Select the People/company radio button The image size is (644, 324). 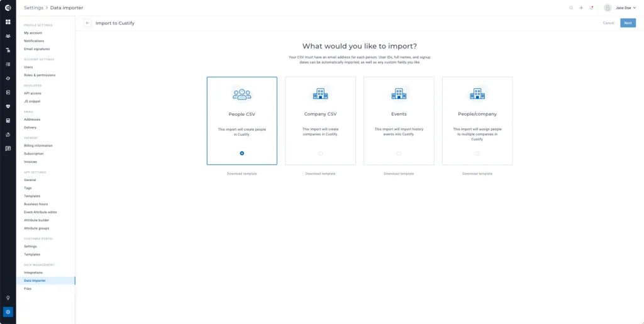pyautogui.click(x=477, y=154)
